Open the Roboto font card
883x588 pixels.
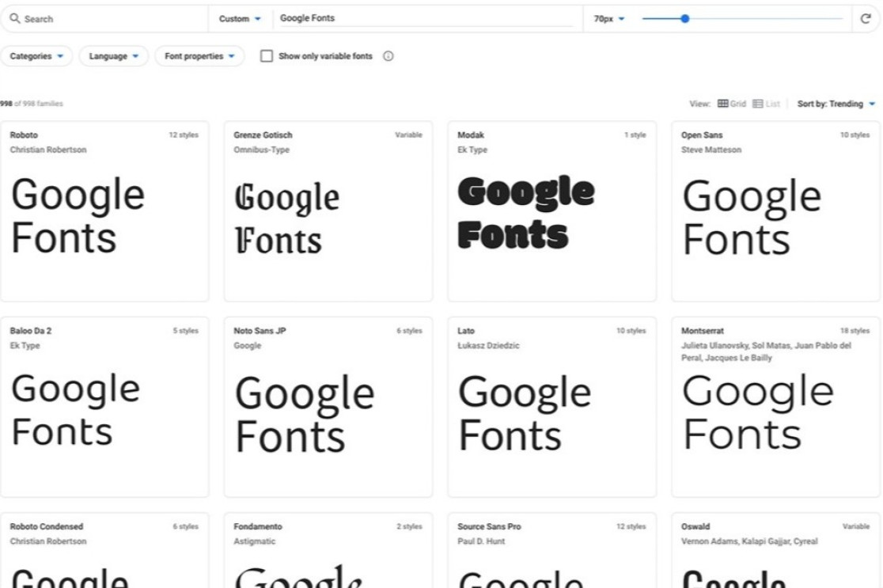(104, 211)
